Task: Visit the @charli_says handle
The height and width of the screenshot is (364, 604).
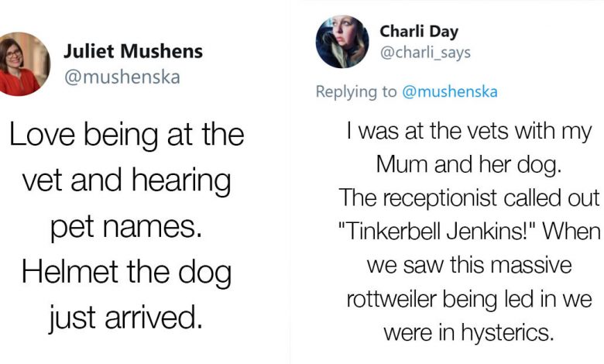Action: [x=425, y=53]
